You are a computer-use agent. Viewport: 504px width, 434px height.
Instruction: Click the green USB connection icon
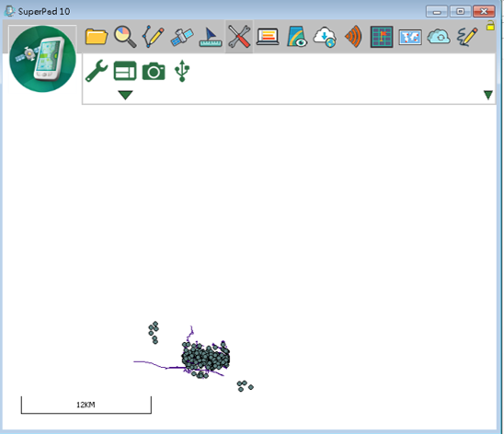(182, 71)
